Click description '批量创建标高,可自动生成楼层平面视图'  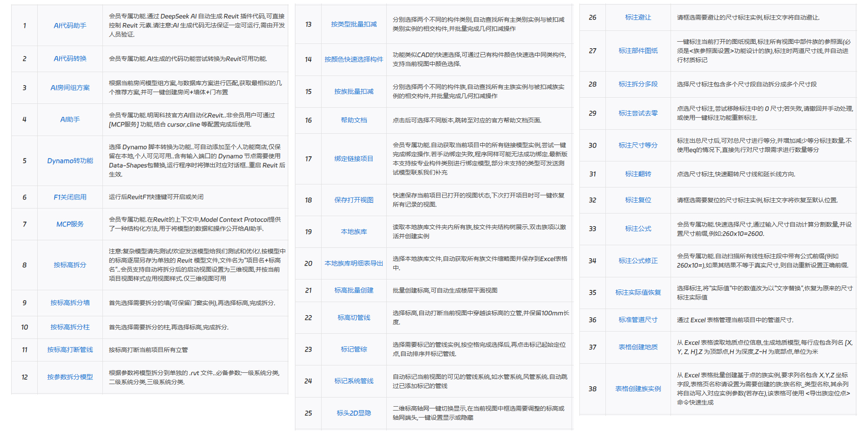445,290
